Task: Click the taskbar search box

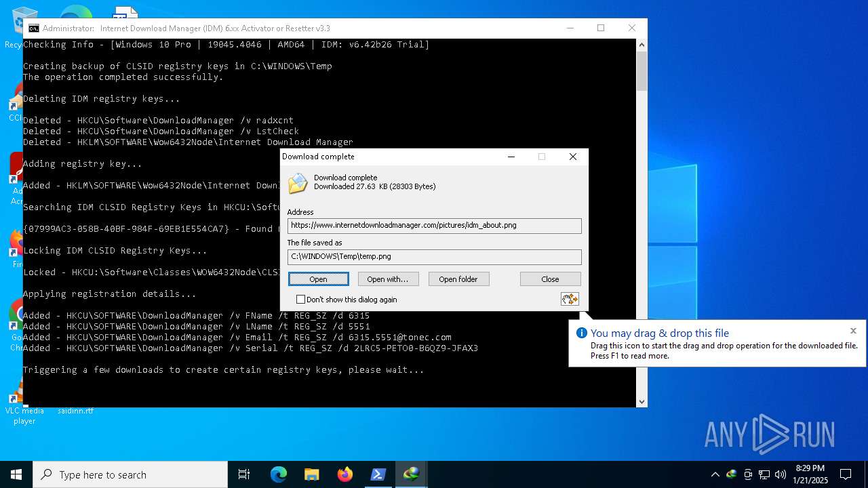Action: (130, 474)
